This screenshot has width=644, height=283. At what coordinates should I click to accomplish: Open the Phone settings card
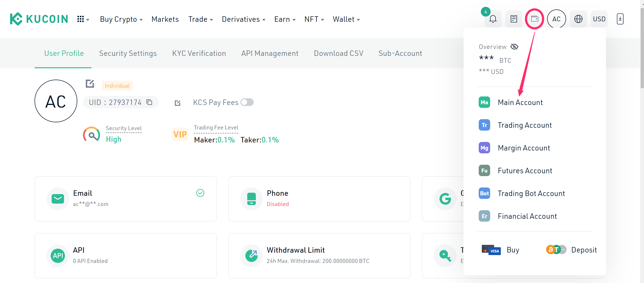(319, 199)
